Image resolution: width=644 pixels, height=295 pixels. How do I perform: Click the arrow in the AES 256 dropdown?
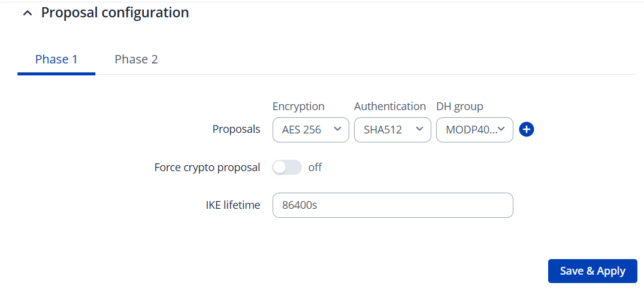point(337,129)
